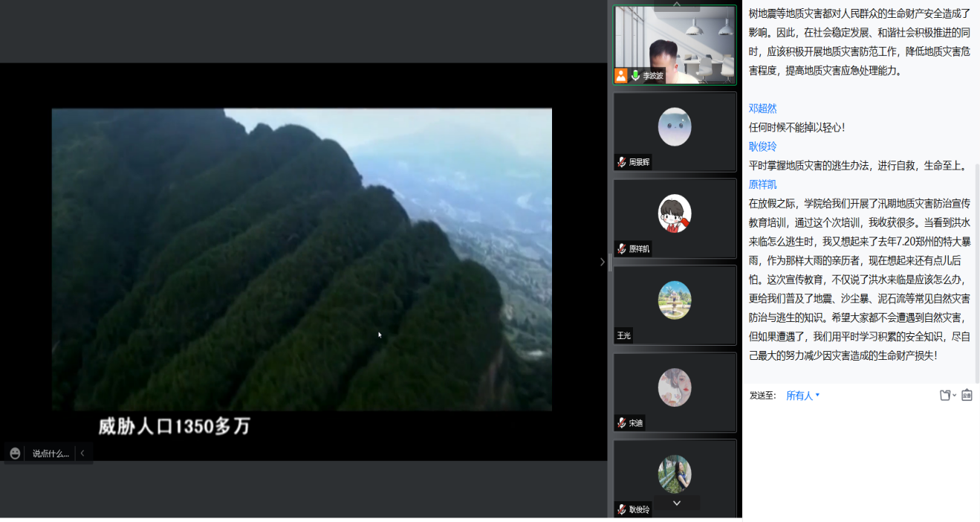
Task: Open the red packet icon in chat
Action: (967, 396)
